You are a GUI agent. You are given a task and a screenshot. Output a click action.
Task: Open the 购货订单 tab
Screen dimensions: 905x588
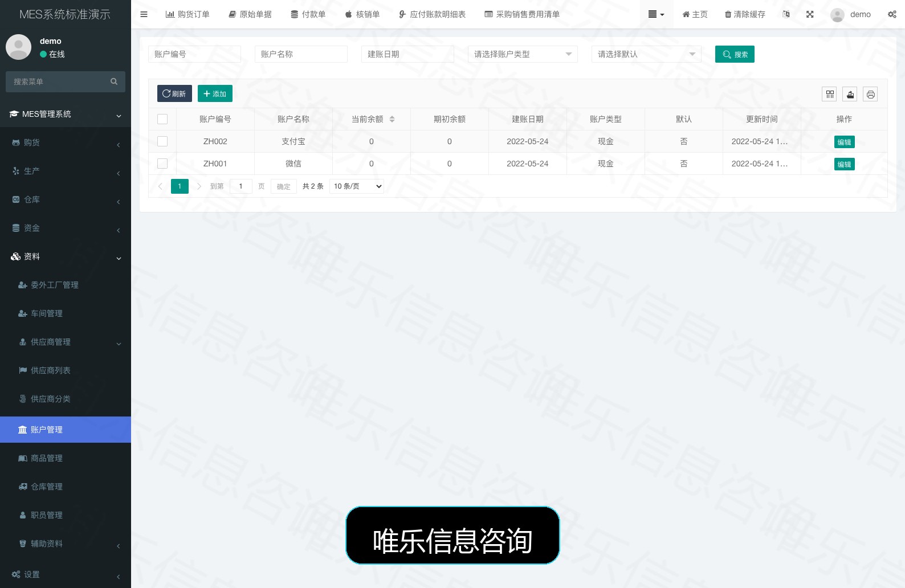187,14
